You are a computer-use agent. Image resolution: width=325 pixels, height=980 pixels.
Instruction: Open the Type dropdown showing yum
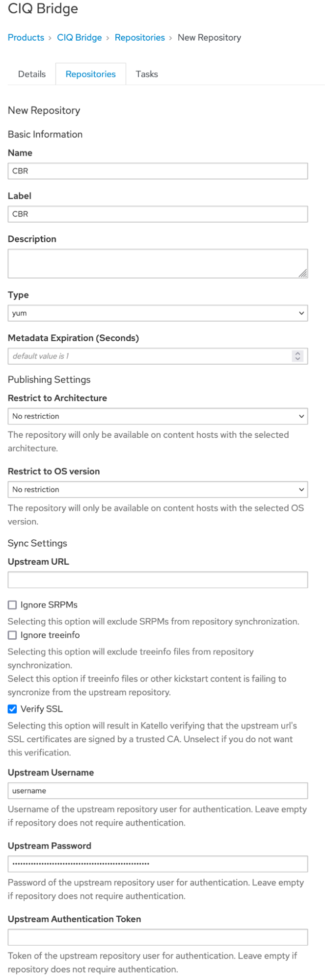coord(158,313)
